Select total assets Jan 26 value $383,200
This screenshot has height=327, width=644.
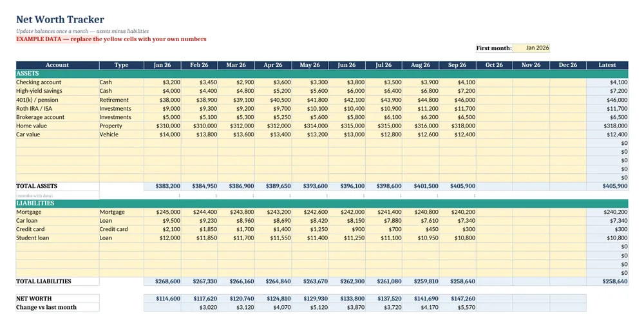(x=163, y=186)
